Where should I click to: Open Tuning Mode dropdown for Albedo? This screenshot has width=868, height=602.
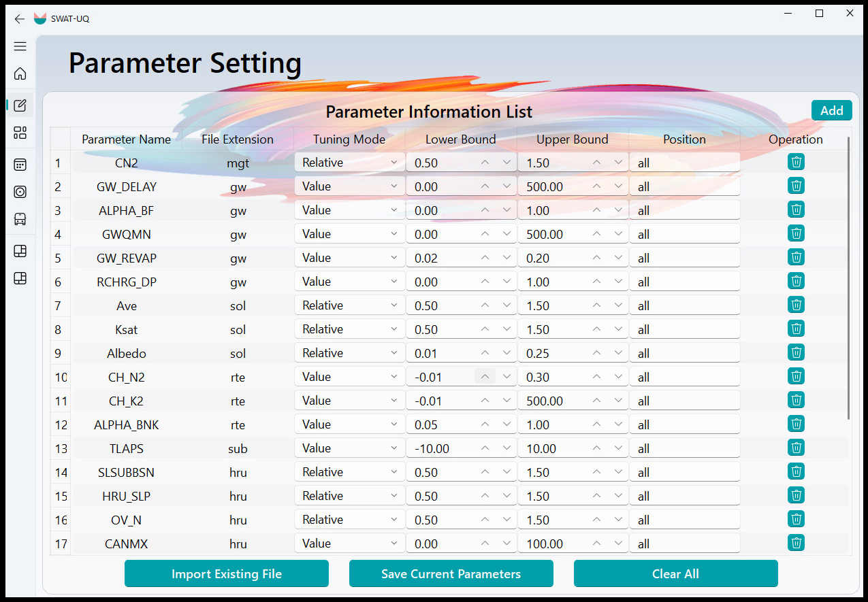349,353
